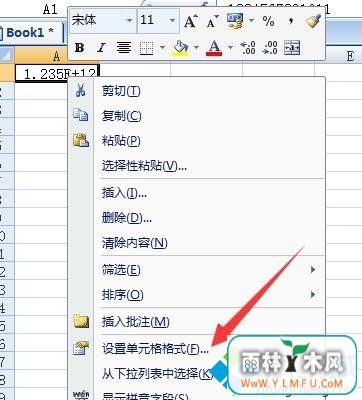Open the font size 11 dropdown
Viewport: 362px width, 400px height.
172,21
